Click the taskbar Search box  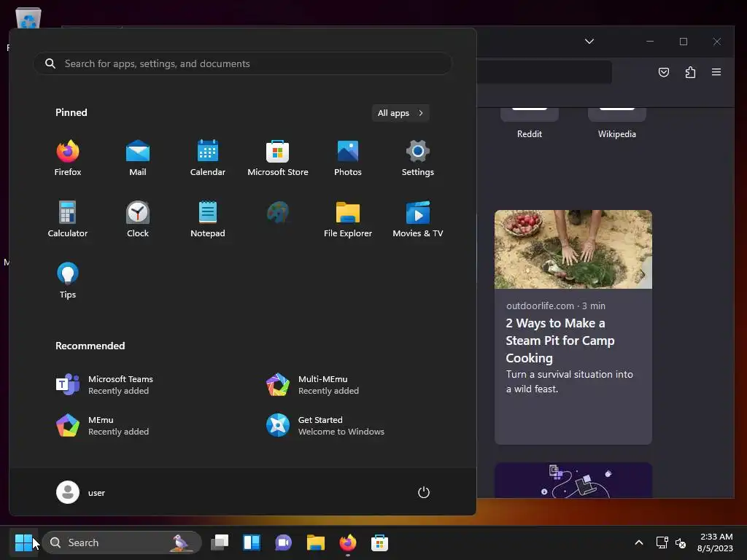click(122, 542)
